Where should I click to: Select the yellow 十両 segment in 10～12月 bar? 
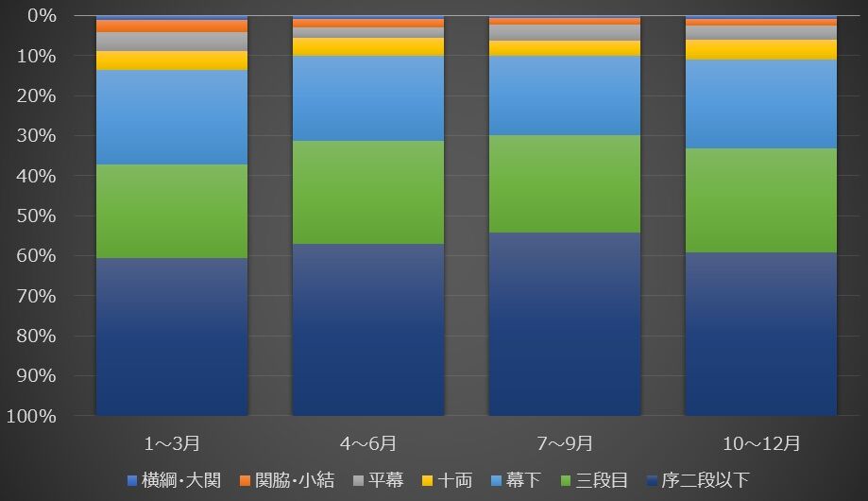point(761,50)
